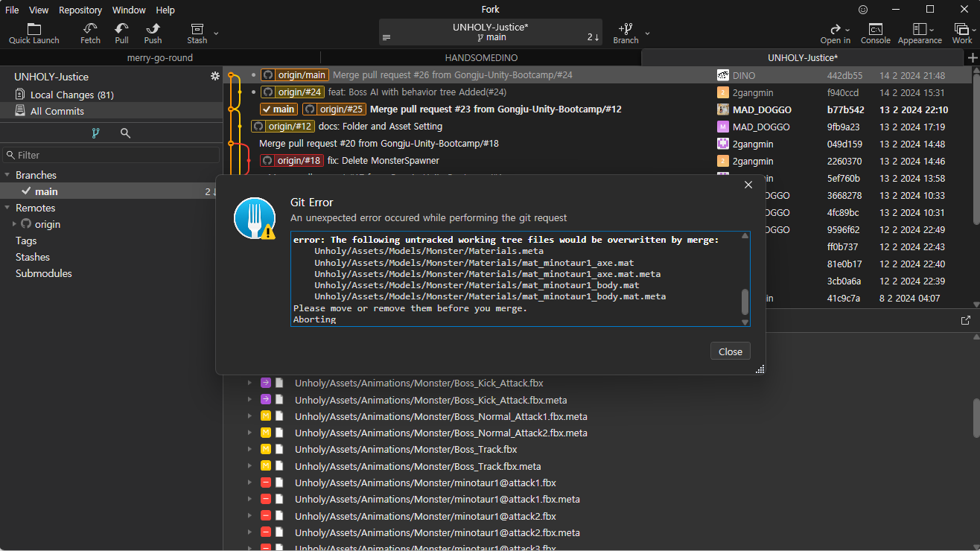
Task: Select commit 'Merge pull request #23'
Action: [496, 109]
